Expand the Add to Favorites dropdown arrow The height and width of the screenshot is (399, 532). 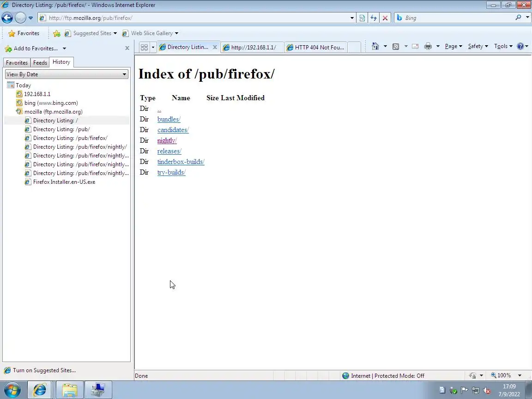[x=64, y=48]
